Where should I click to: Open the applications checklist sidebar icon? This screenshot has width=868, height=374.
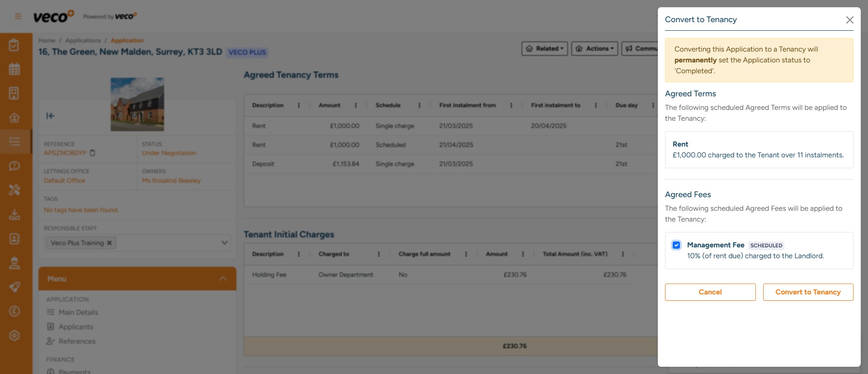coord(14,142)
